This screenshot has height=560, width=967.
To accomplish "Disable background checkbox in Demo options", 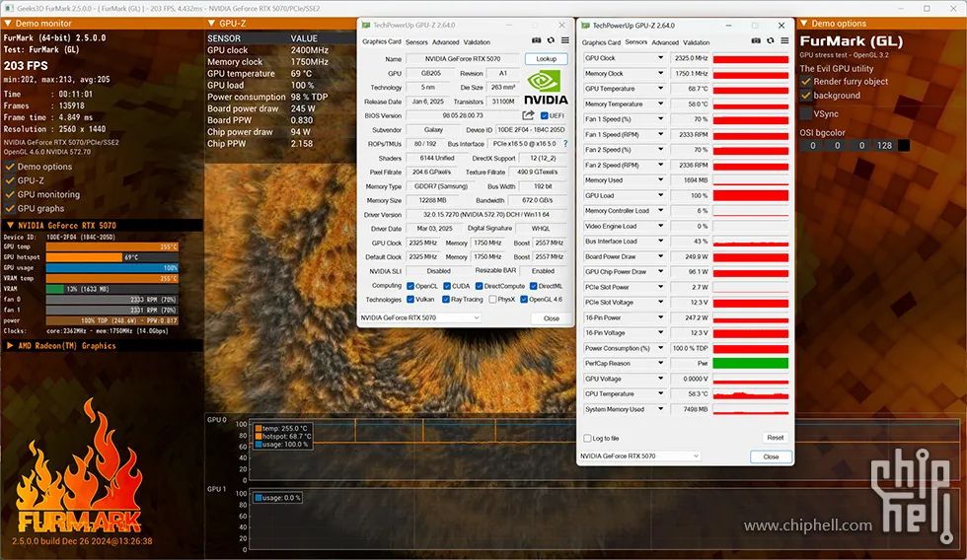I will point(805,96).
